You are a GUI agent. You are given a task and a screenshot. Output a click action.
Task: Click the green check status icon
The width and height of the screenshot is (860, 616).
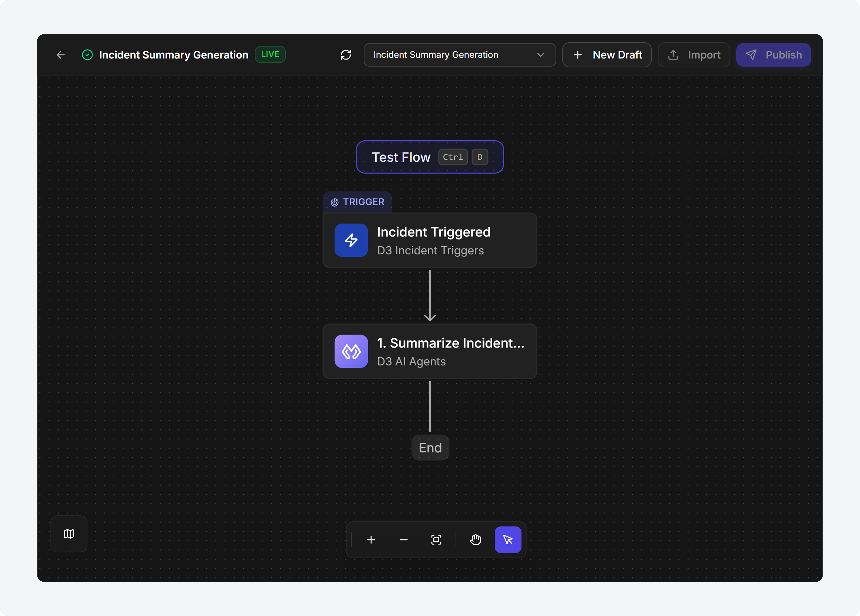(x=87, y=55)
